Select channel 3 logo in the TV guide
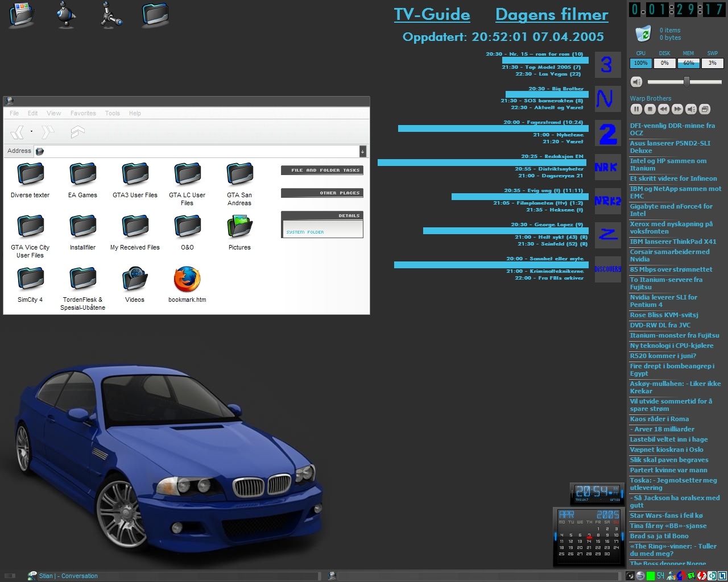728x582 pixels. click(607, 65)
